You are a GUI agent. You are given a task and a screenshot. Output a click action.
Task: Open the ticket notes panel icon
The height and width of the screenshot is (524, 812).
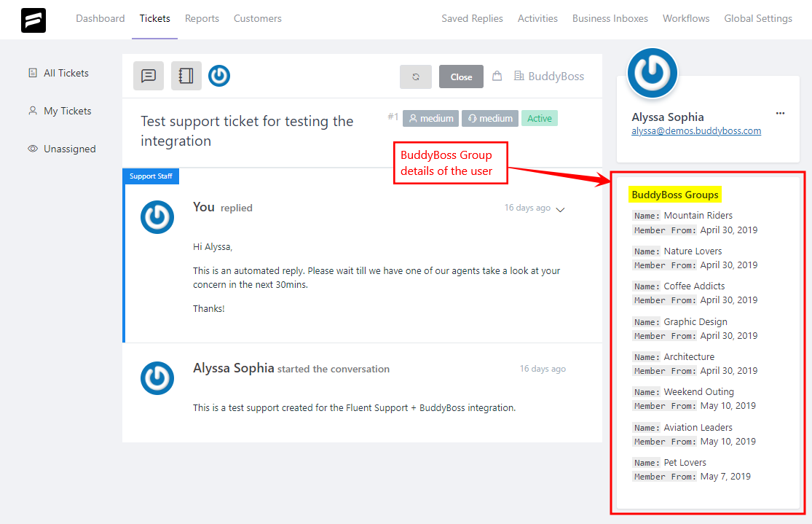(186, 76)
